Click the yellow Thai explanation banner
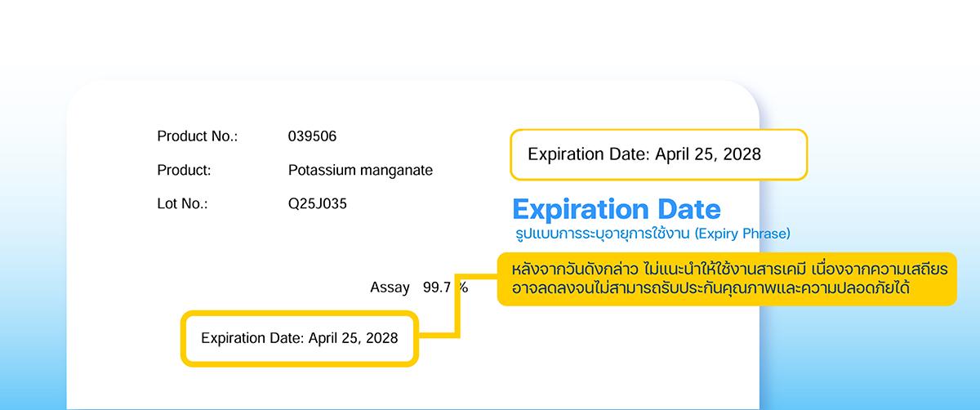980x410 pixels. point(726,279)
